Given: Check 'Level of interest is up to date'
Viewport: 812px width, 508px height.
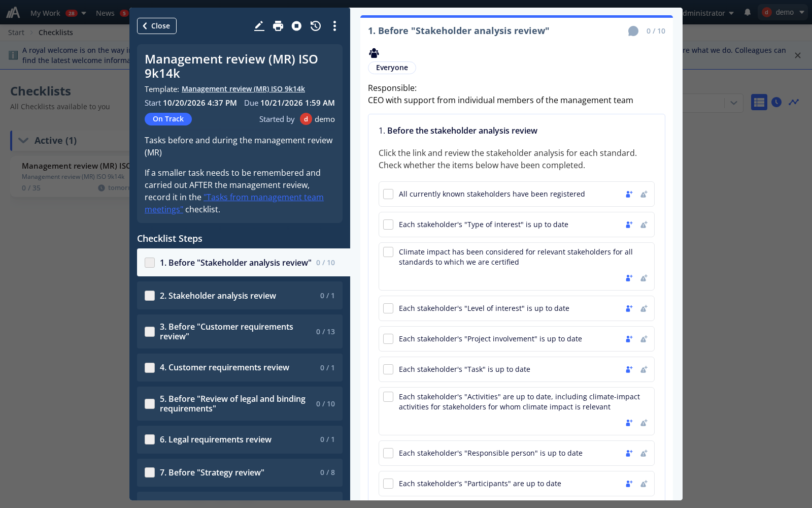Looking at the screenshot, I should tap(388, 308).
